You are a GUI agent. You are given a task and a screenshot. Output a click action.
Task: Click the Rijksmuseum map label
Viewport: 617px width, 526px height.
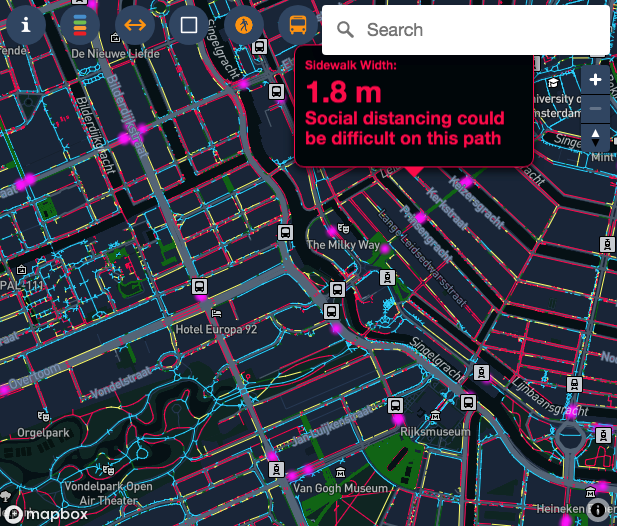[x=434, y=432]
